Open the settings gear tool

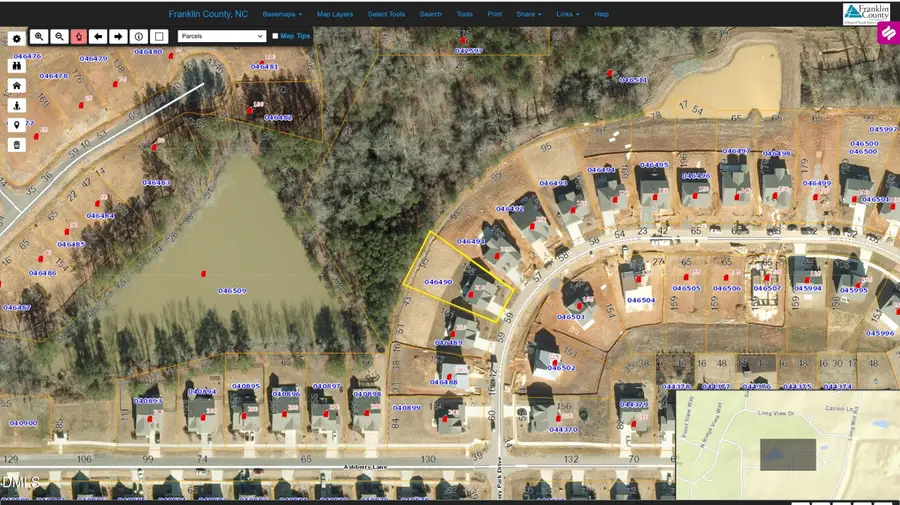17,39
